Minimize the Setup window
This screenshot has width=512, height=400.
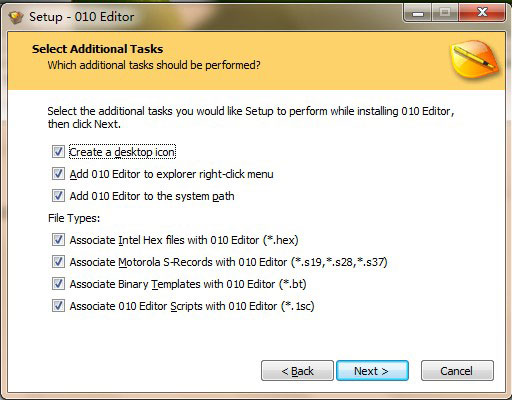417,13
